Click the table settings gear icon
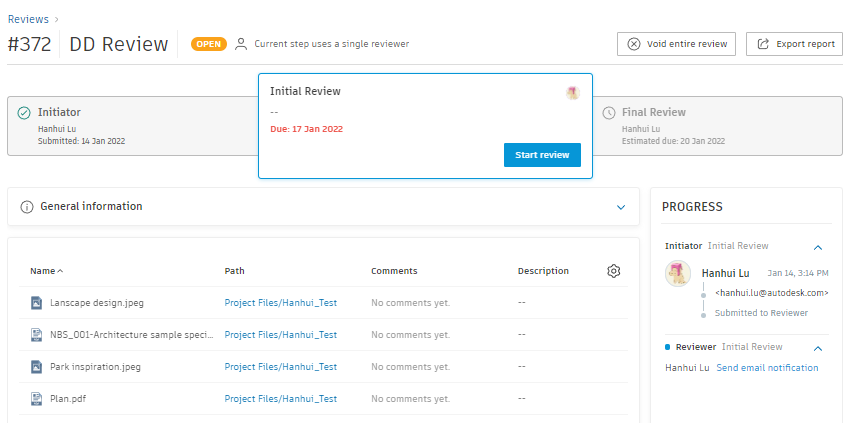 point(614,271)
